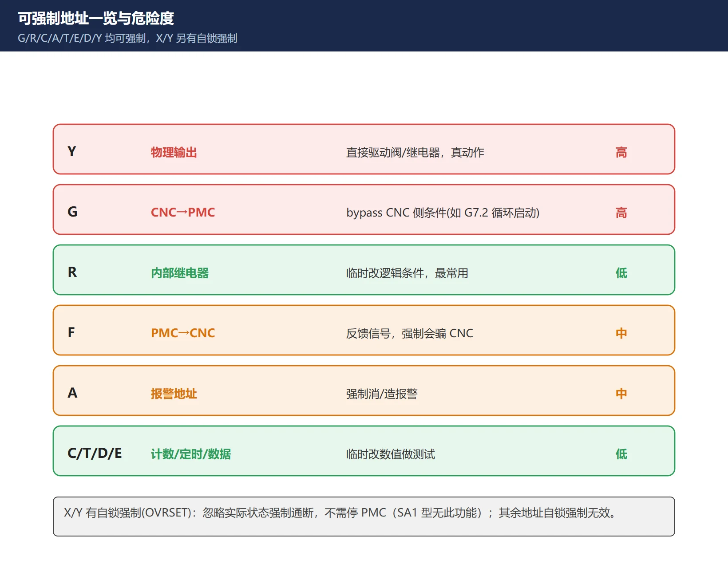This screenshot has height=568, width=728.
Task: Select the R address letter
Action: [72, 272]
